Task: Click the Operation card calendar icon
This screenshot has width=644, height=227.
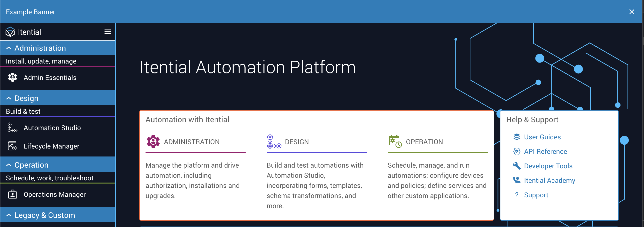Action: pos(395,142)
